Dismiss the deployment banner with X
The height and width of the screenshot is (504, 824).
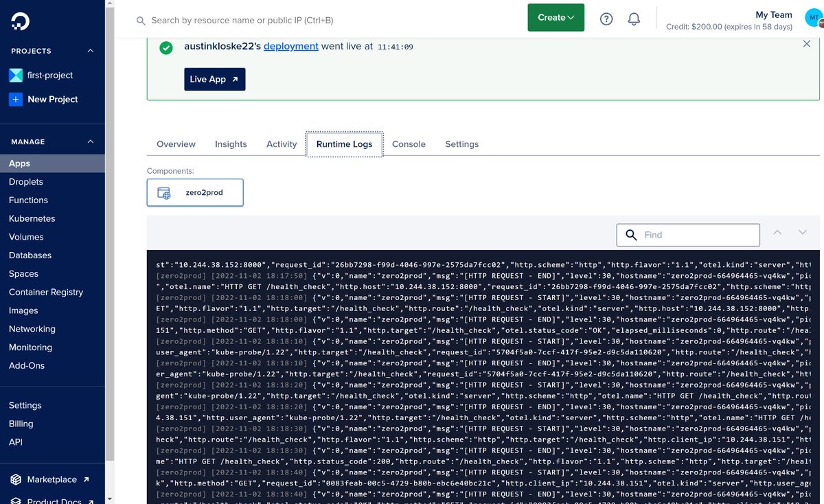tap(807, 43)
